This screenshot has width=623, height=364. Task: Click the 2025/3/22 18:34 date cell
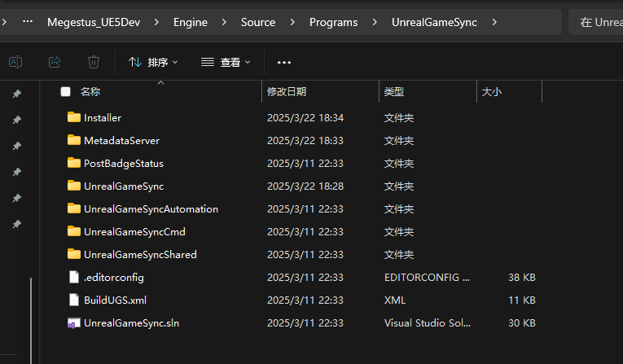[305, 118]
